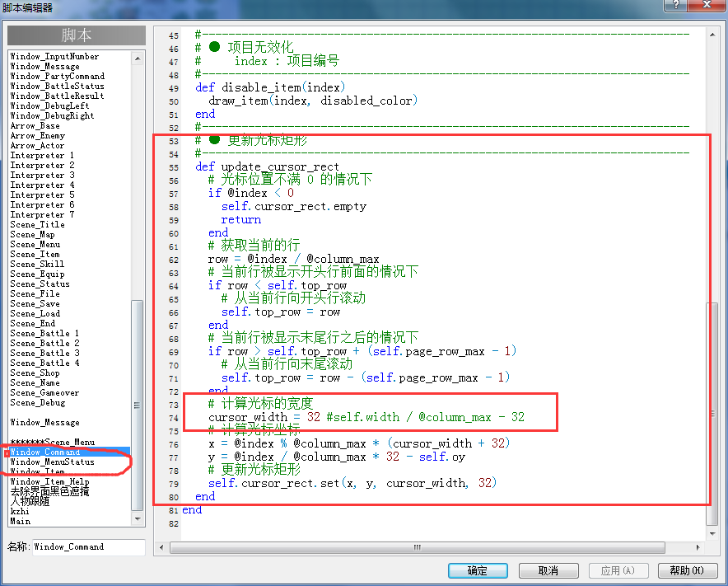Select Window_InputNumber script
Viewport: 728px width, 586px height.
point(55,56)
